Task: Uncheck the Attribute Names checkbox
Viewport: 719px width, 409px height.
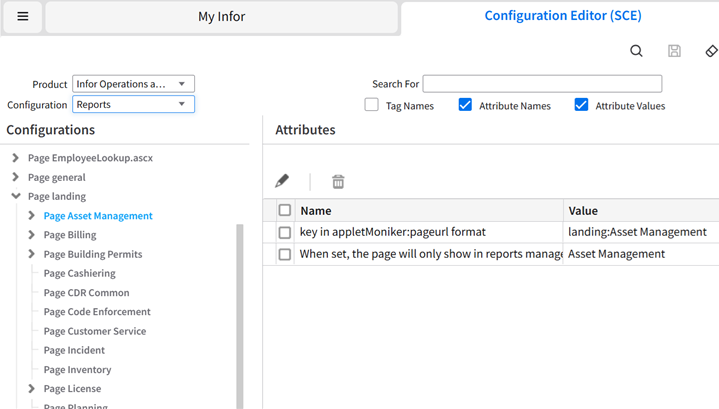Action: point(465,105)
